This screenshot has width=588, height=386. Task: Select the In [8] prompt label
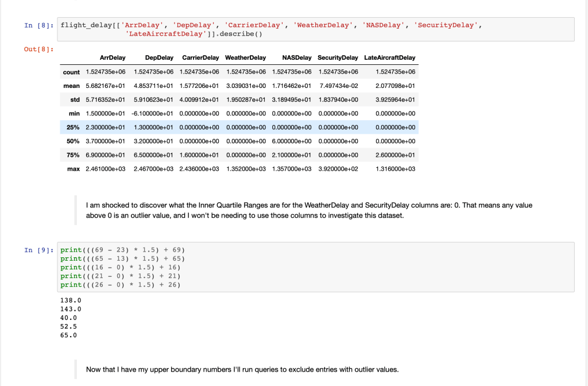click(40, 25)
